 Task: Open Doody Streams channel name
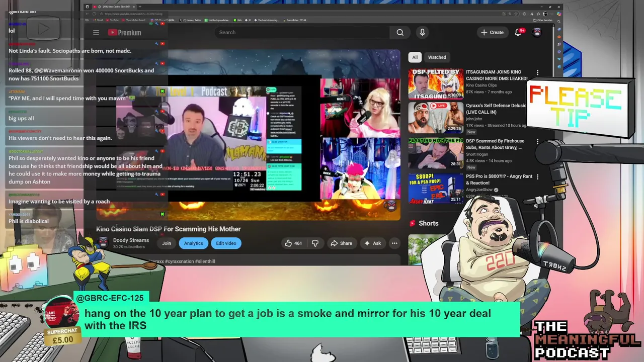click(x=131, y=240)
